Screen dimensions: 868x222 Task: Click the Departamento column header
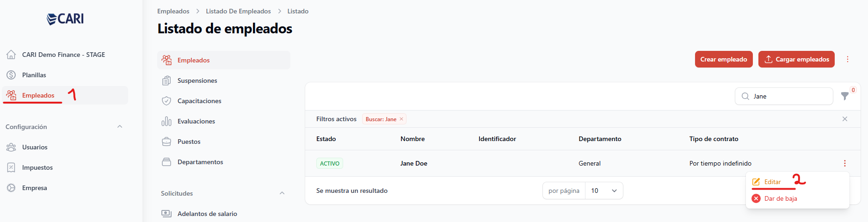[600, 139]
